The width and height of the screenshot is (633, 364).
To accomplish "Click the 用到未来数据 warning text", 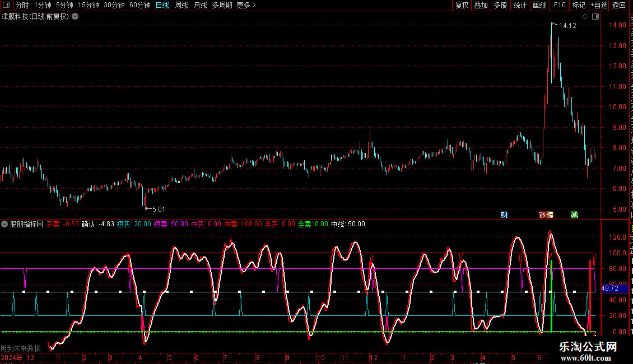I will pos(21,348).
